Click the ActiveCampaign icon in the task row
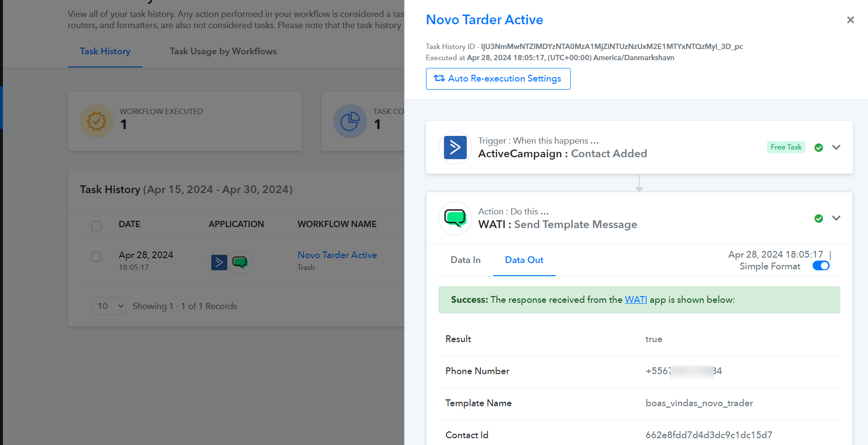868x445 pixels. pos(219,263)
